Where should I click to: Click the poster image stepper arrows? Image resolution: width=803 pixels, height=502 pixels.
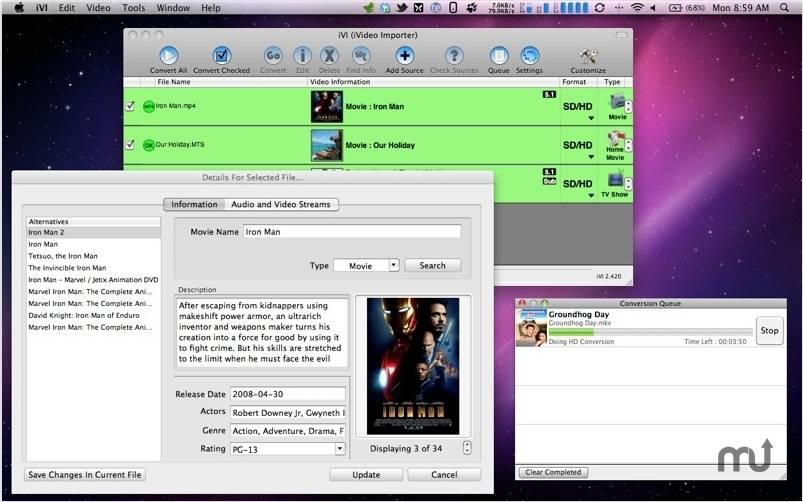tap(466, 448)
